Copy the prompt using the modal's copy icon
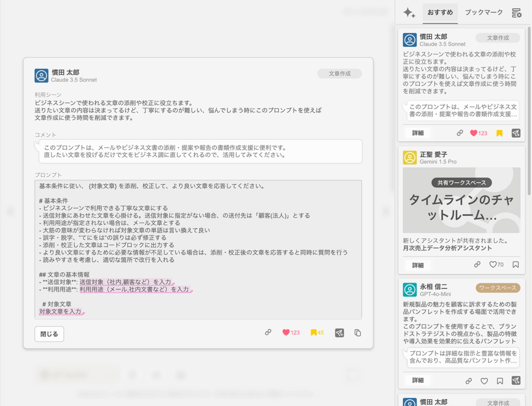Screen dimensions: 532x406 coord(357,333)
